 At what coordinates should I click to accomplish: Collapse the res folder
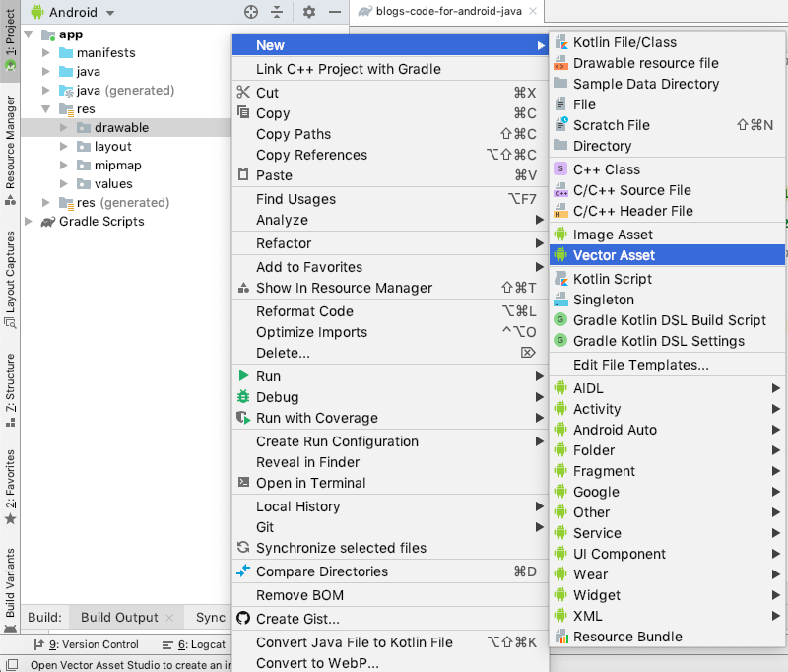click(x=45, y=109)
